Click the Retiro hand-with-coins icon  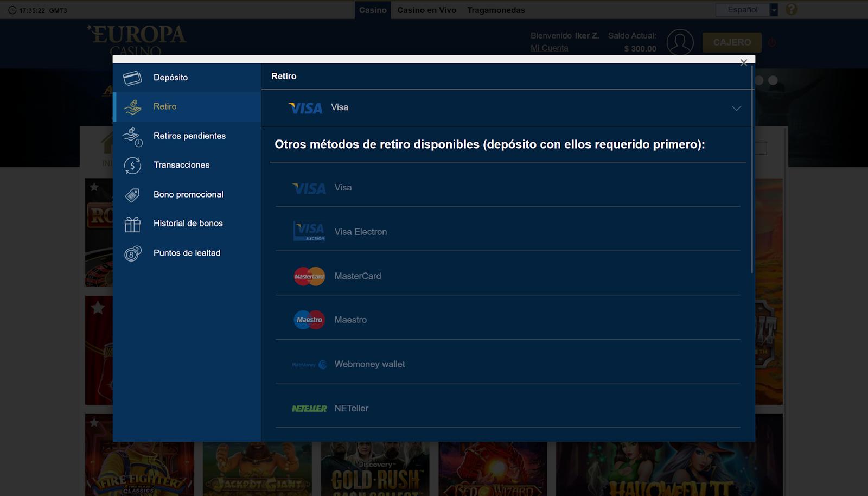click(132, 107)
